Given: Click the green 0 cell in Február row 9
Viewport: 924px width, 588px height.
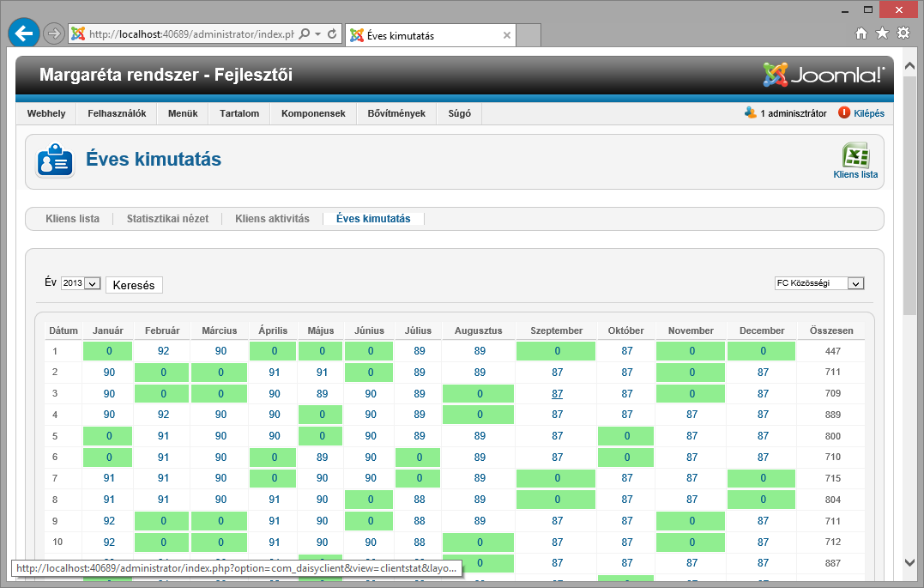Looking at the screenshot, I should [162, 521].
